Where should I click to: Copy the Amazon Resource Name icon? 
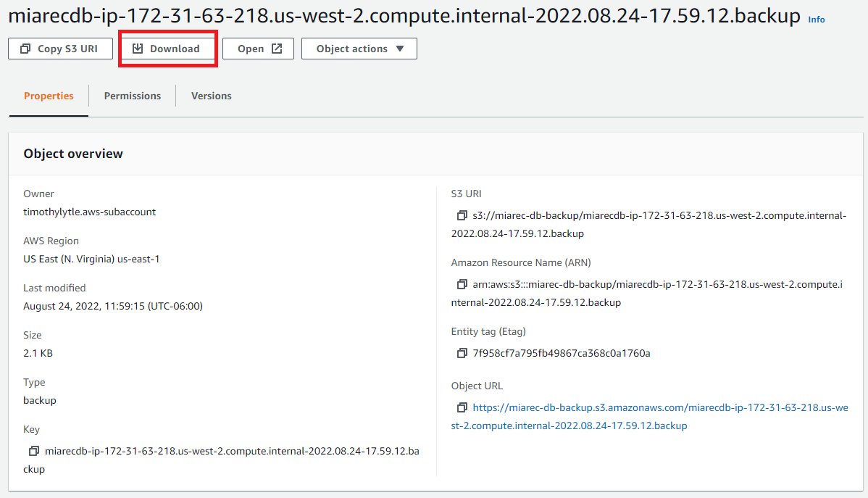[462, 284]
